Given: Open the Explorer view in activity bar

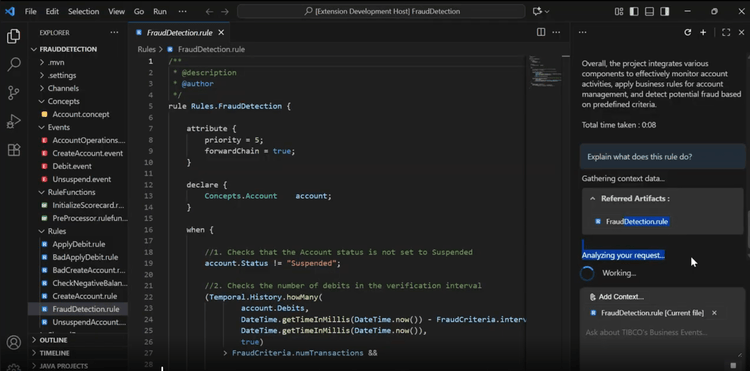Looking at the screenshot, I should [x=13, y=36].
